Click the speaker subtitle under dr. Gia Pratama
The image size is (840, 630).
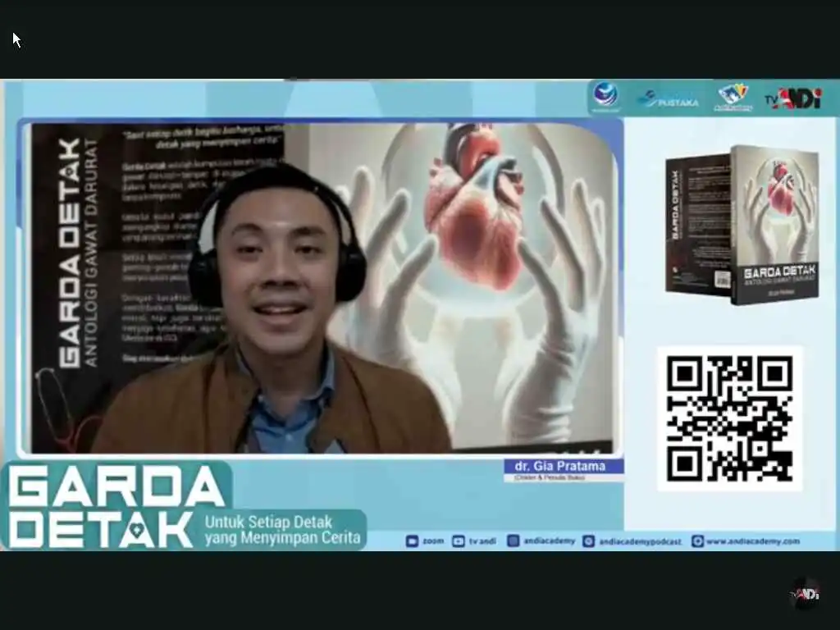(x=549, y=477)
